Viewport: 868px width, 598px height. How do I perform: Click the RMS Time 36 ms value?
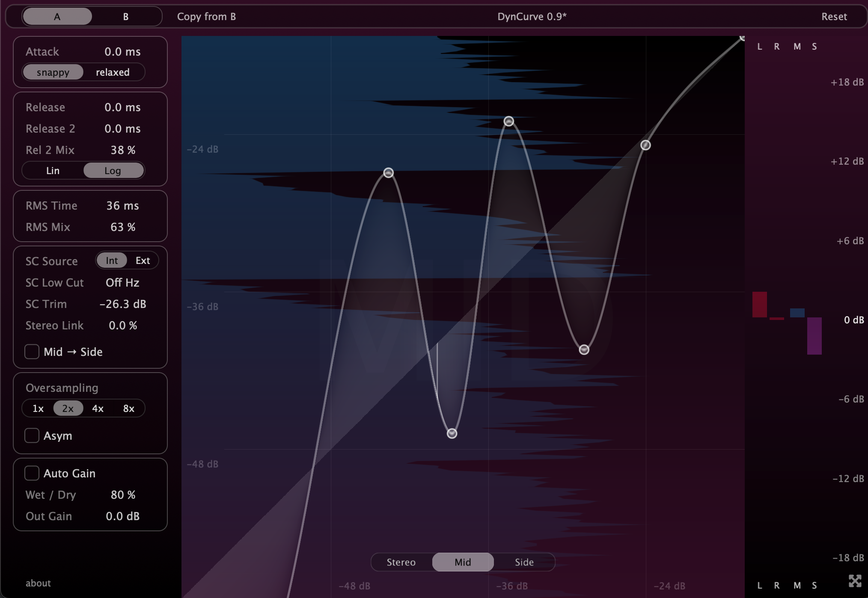pyautogui.click(x=122, y=206)
